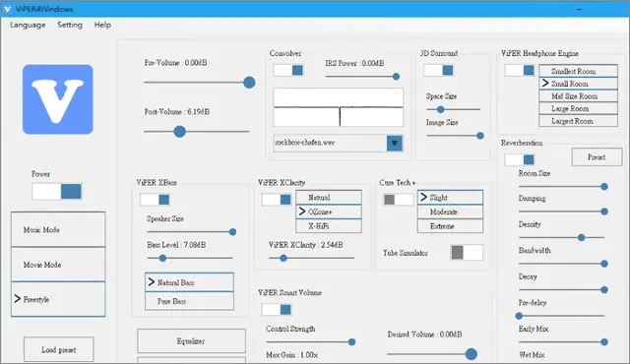Click the Bandwidth slider handle

pos(603,264)
